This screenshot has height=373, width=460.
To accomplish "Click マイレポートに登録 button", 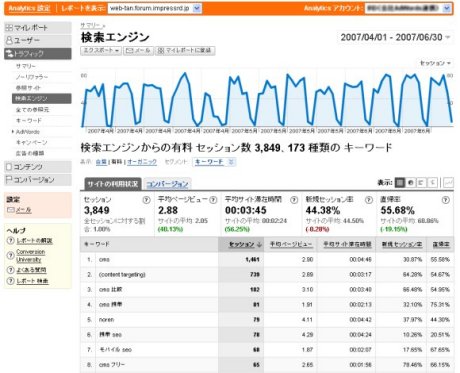I will [185, 50].
